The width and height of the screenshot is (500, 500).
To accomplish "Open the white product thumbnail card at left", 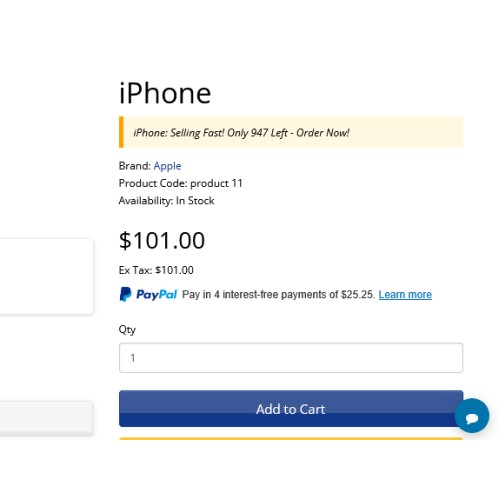I will coord(46,276).
